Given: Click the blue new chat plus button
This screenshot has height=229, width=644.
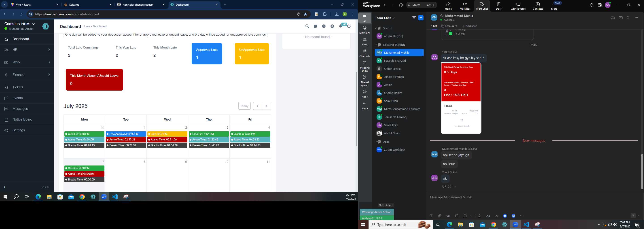Looking at the screenshot, I should click(421, 18).
